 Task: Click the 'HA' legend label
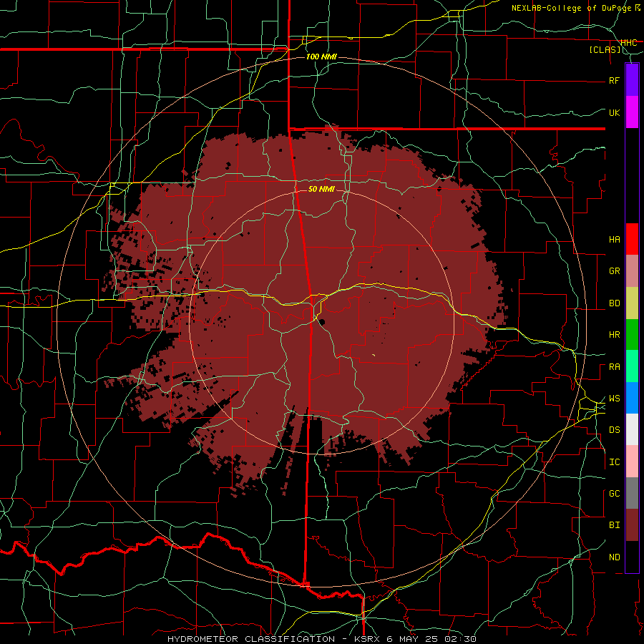(615, 240)
